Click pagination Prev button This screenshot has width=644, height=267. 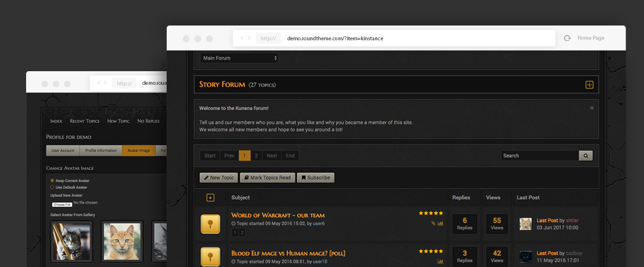pos(229,155)
